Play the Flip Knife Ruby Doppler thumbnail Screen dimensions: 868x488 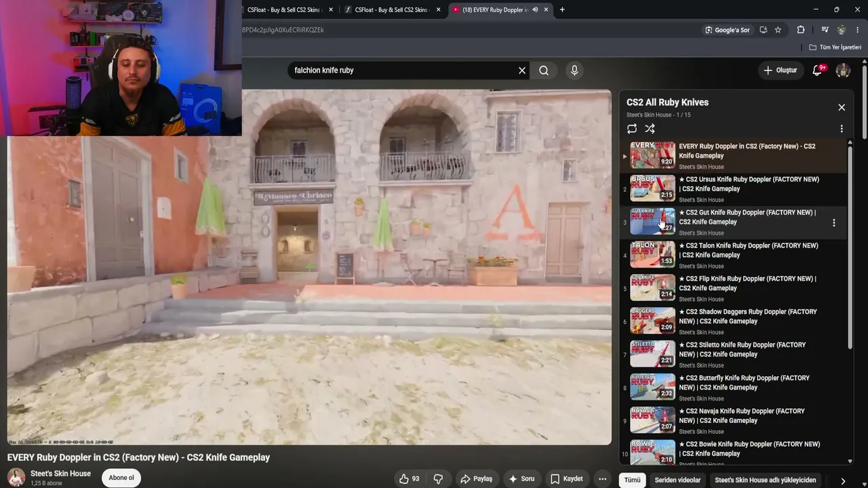pos(653,288)
